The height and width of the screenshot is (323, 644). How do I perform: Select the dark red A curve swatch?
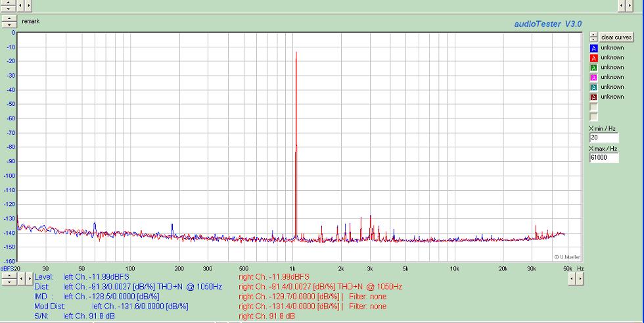point(594,97)
